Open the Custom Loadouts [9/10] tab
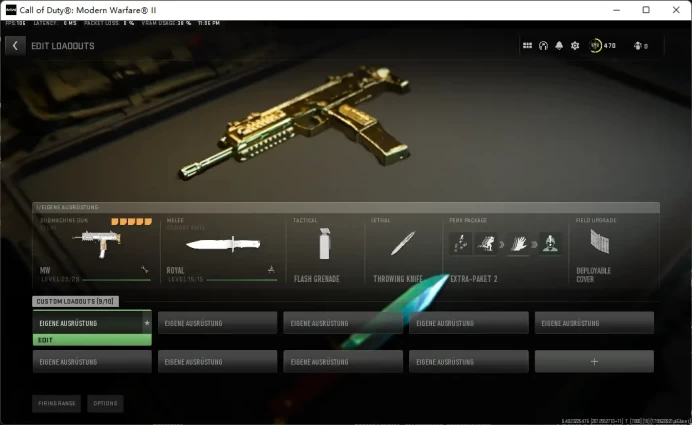The height and width of the screenshot is (425, 692). click(x=75, y=301)
